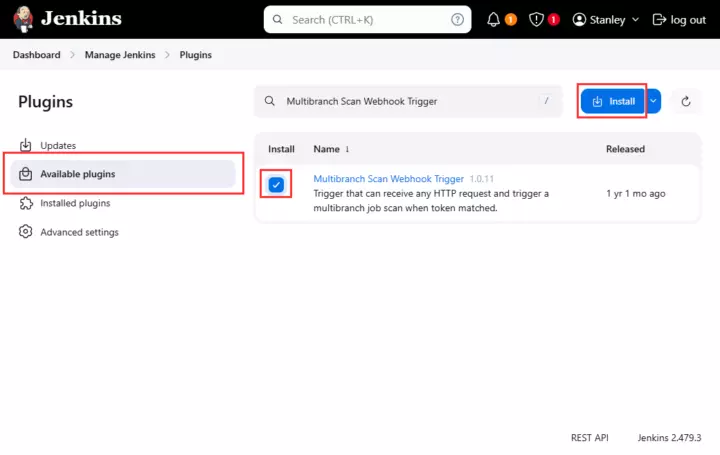Click the plugin version 1.0.11 text
This screenshot has width=720, height=455.
(482, 179)
